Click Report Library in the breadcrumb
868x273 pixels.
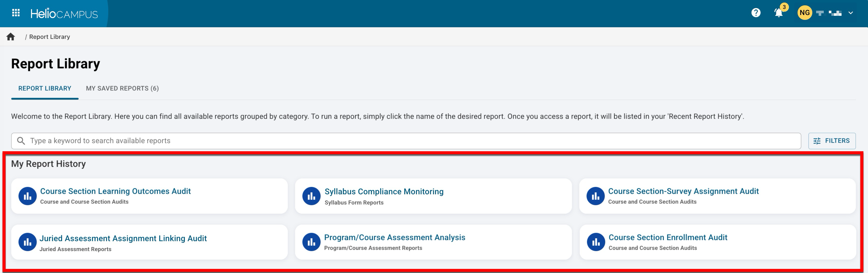click(50, 37)
